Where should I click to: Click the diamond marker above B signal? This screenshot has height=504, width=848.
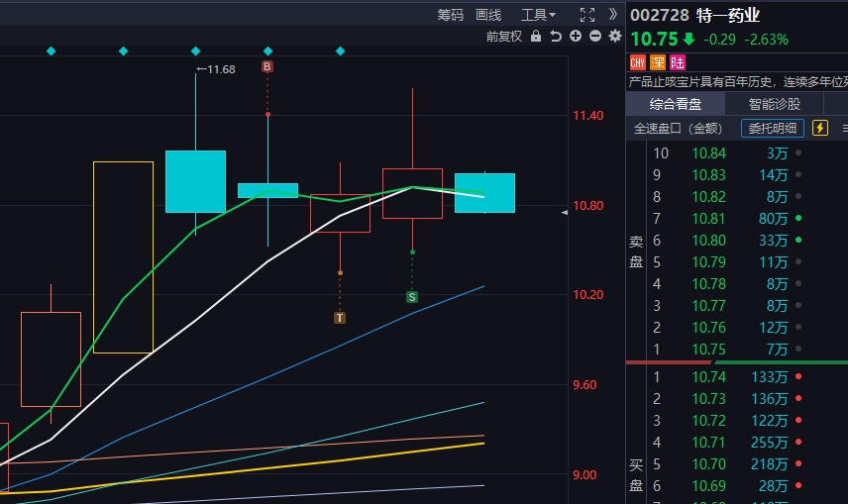click(267, 50)
